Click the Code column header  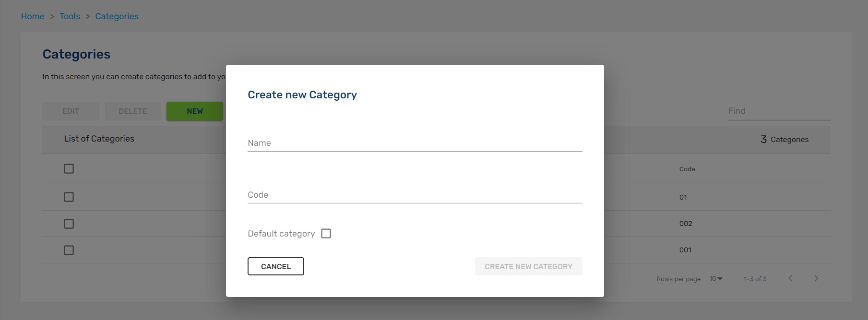coord(687,169)
